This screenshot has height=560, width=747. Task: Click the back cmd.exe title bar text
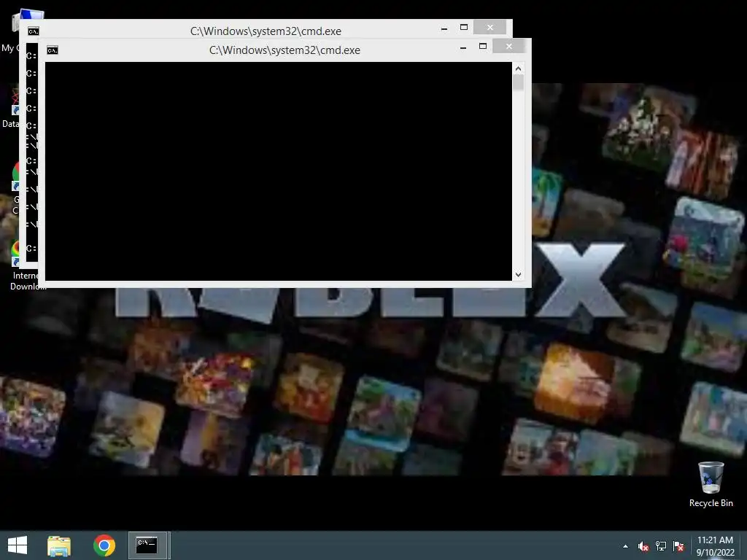pyautogui.click(x=266, y=31)
